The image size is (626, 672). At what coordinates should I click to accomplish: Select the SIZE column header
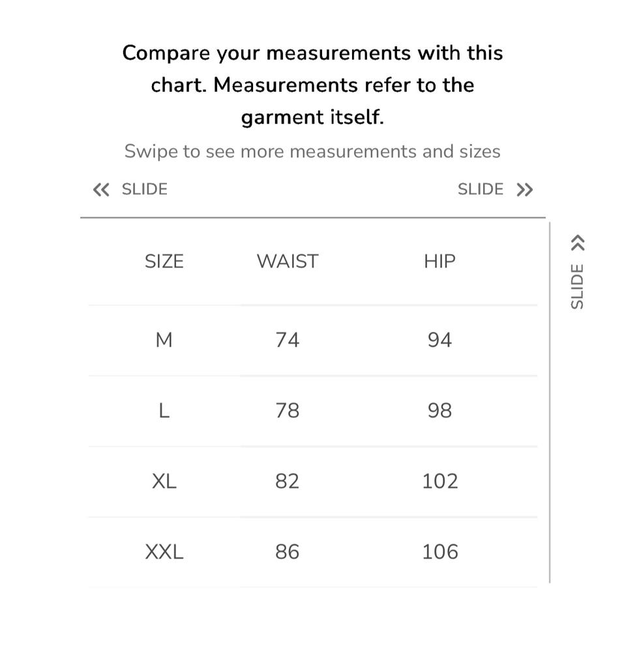tap(164, 261)
